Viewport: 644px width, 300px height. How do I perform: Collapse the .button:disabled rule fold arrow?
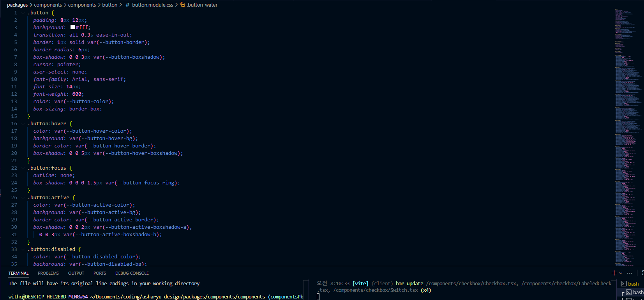point(23,249)
